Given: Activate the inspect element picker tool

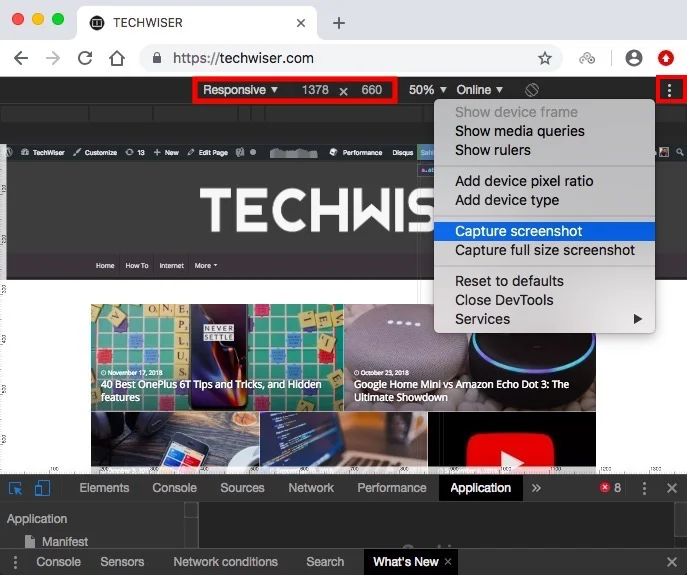Looking at the screenshot, I should point(16,488).
